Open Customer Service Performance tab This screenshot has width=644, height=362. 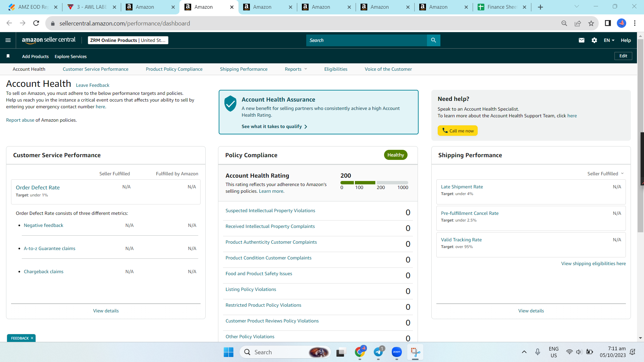click(x=96, y=69)
